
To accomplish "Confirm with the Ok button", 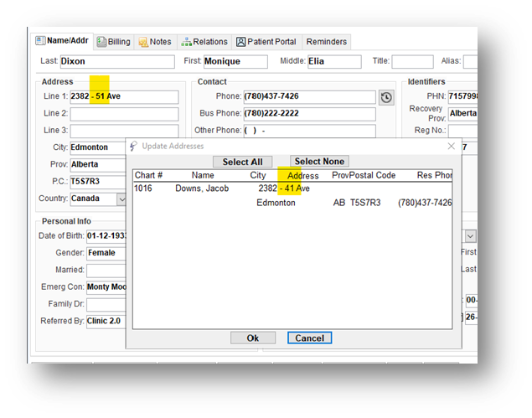I will tap(253, 338).
